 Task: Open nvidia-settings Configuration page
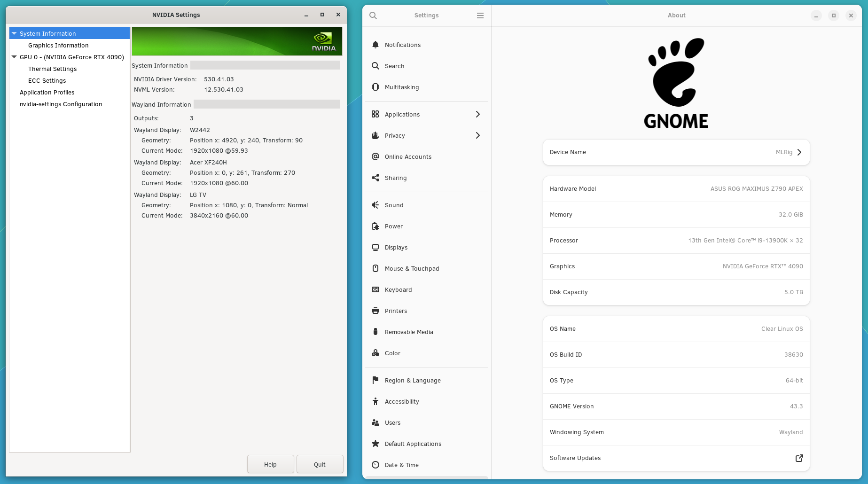(x=61, y=104)
